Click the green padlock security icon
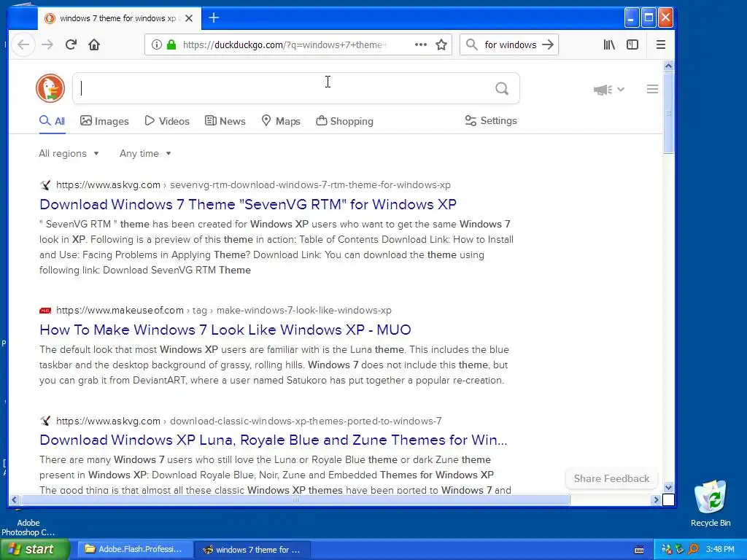The image size is (747, 560). [171, 44]
